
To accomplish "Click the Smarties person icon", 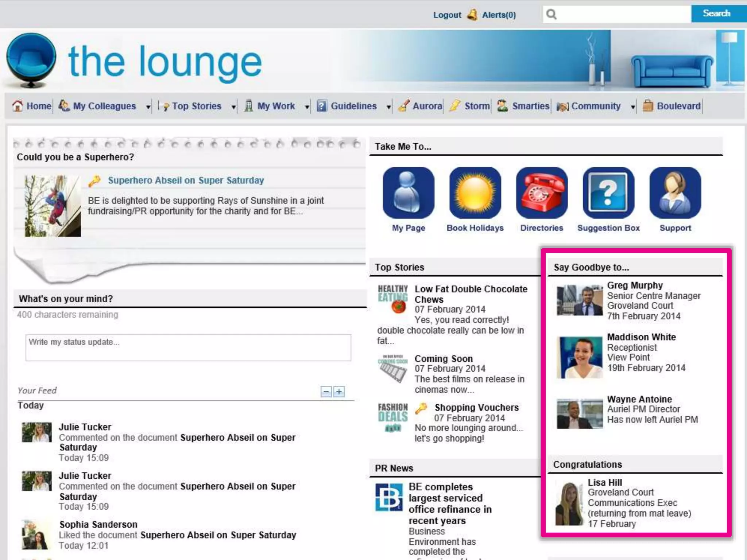I will click(503, 106).
